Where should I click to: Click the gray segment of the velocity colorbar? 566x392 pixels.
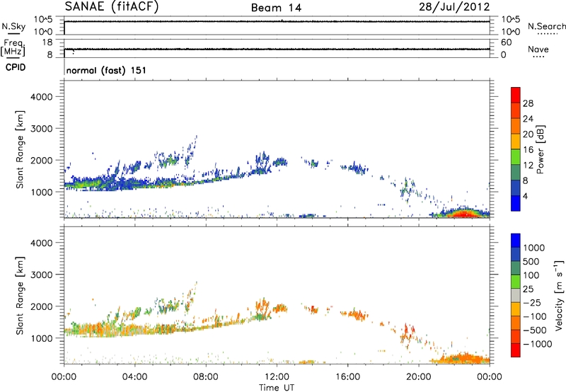tap(516, 296)
